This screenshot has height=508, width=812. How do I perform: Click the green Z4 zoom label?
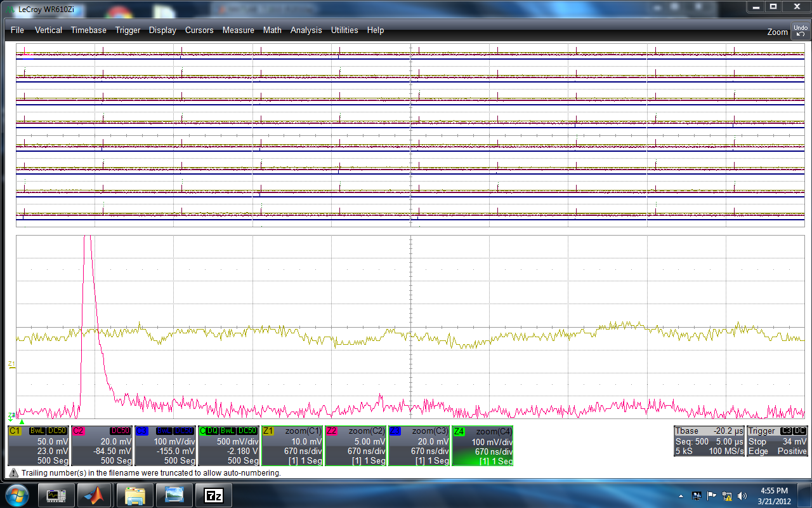459,431
